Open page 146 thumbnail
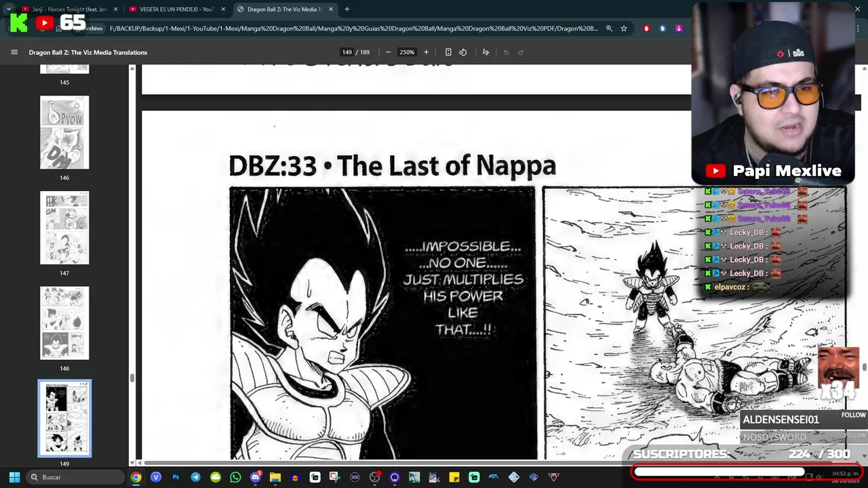The width and height of the screenshot is (868, 488). click(x=64, y=132)
